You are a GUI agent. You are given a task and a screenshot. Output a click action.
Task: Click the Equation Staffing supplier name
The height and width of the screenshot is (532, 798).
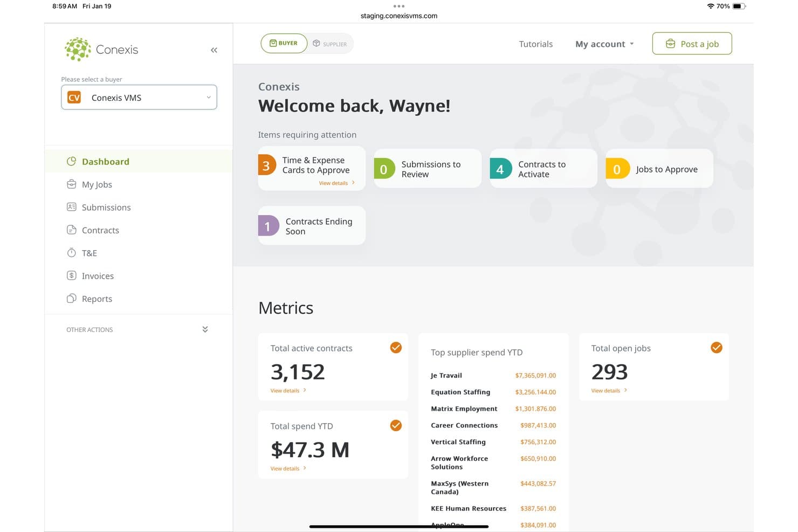point(460,392)
